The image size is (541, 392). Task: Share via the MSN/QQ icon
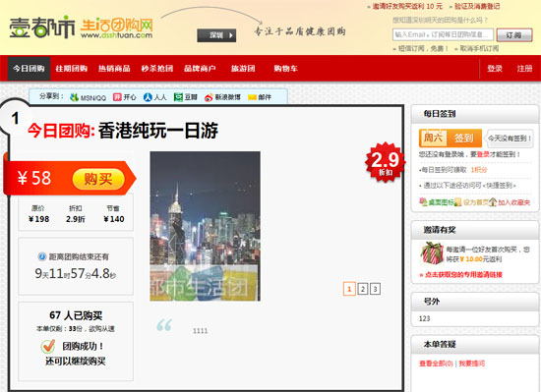[74, 97]
